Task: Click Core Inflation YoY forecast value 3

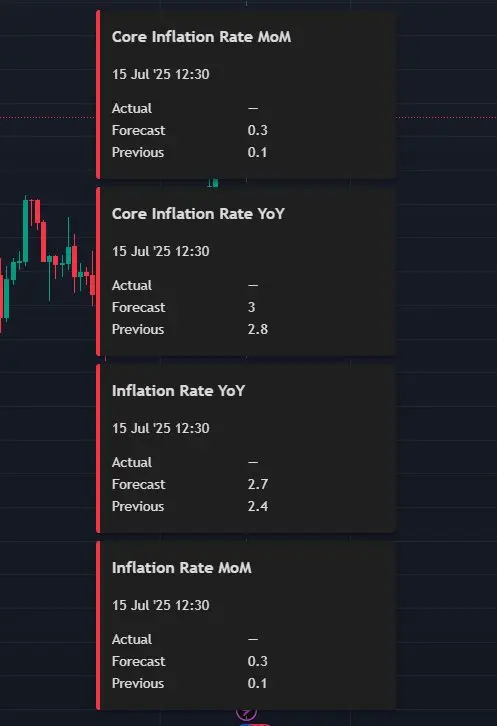Action: (x=252, y=307)
